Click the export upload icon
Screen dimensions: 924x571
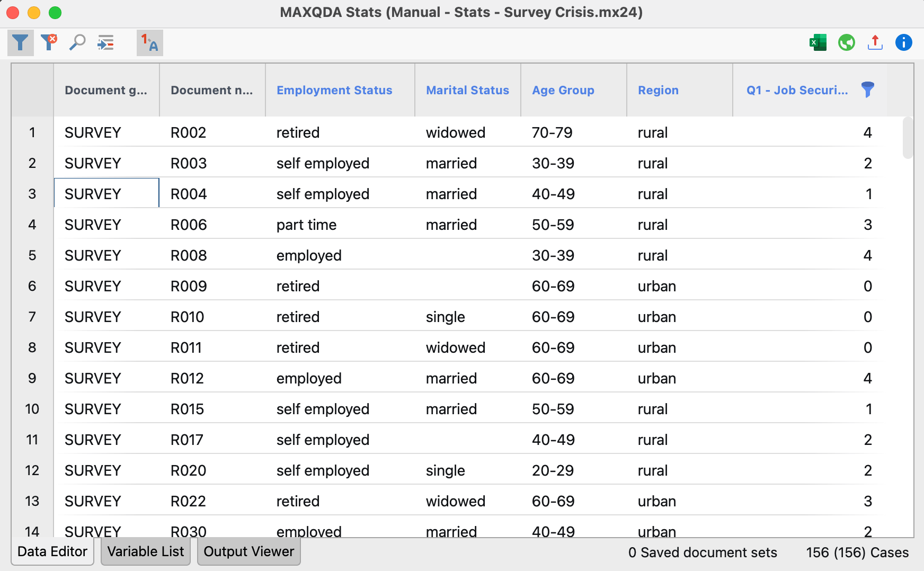875,42
